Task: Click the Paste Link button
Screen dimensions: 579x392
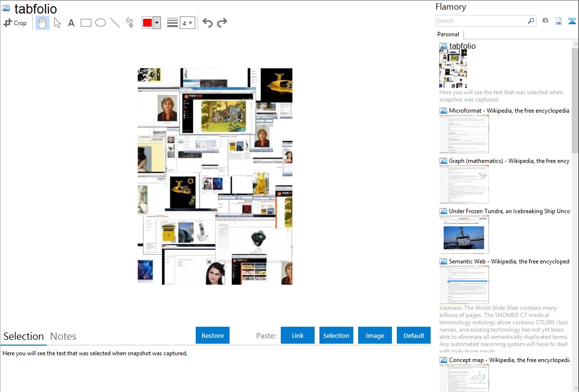Action: (298, 335)
